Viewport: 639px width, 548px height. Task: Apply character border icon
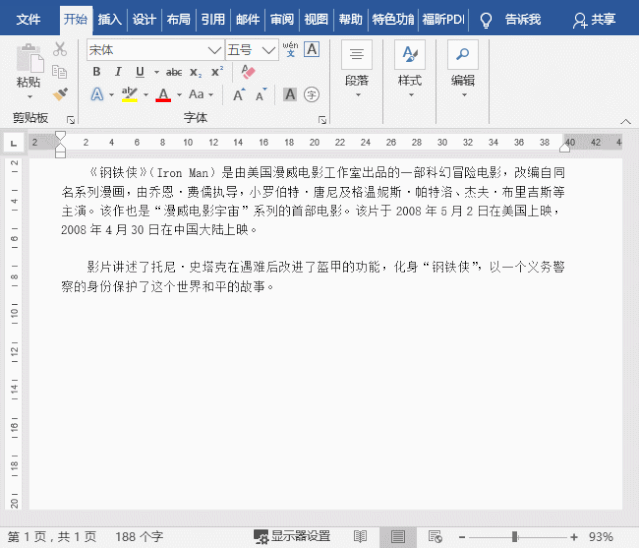pyautogui.click(x=312, y=49)
